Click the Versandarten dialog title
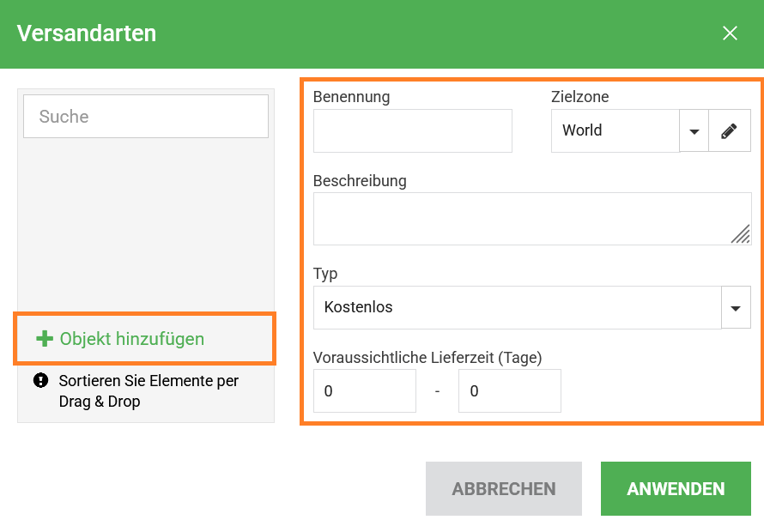 tap(87, 33)
